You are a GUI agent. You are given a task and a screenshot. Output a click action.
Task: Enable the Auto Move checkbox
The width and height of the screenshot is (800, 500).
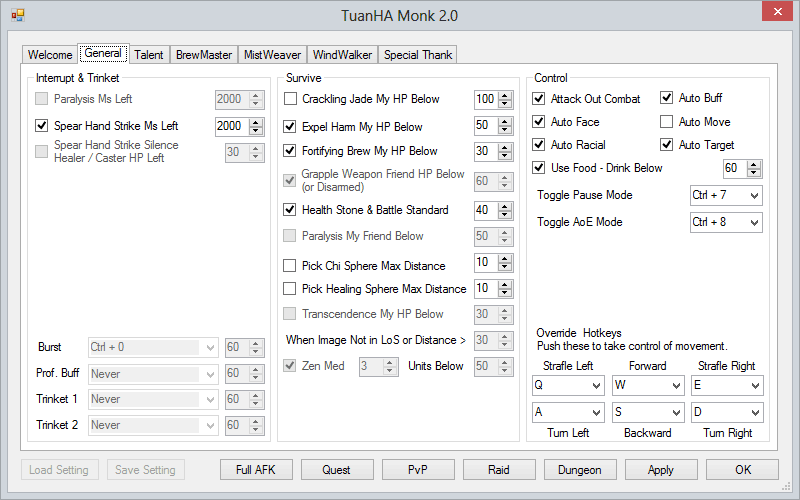pos(667,122)
